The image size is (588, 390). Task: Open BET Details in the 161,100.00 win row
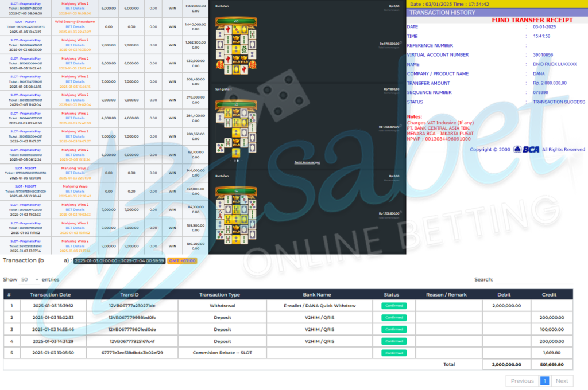coord(75,155)
